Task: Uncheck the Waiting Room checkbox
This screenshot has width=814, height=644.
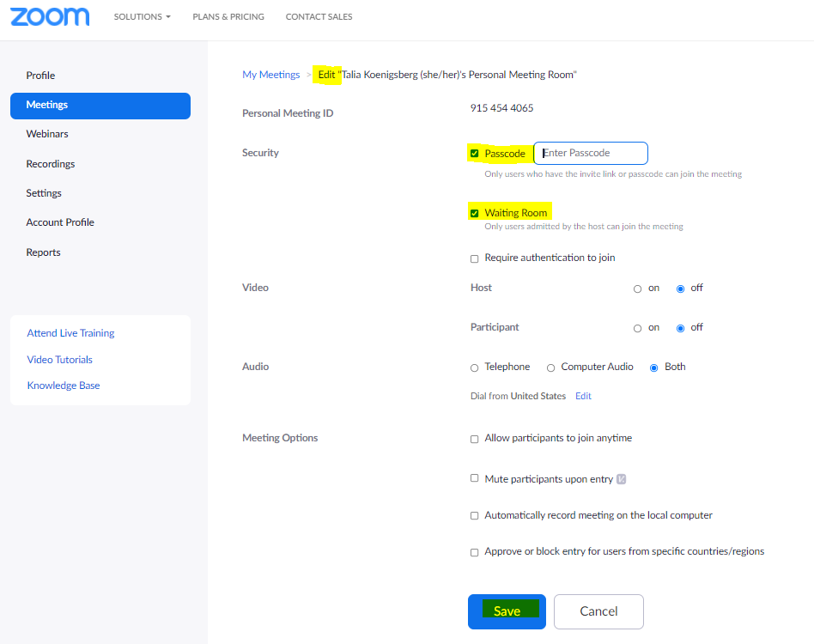Action: 475,213
